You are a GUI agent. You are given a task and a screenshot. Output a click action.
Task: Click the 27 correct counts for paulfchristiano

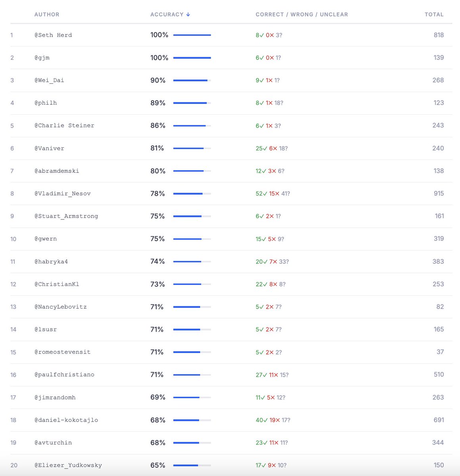click(x=261, y=374)
